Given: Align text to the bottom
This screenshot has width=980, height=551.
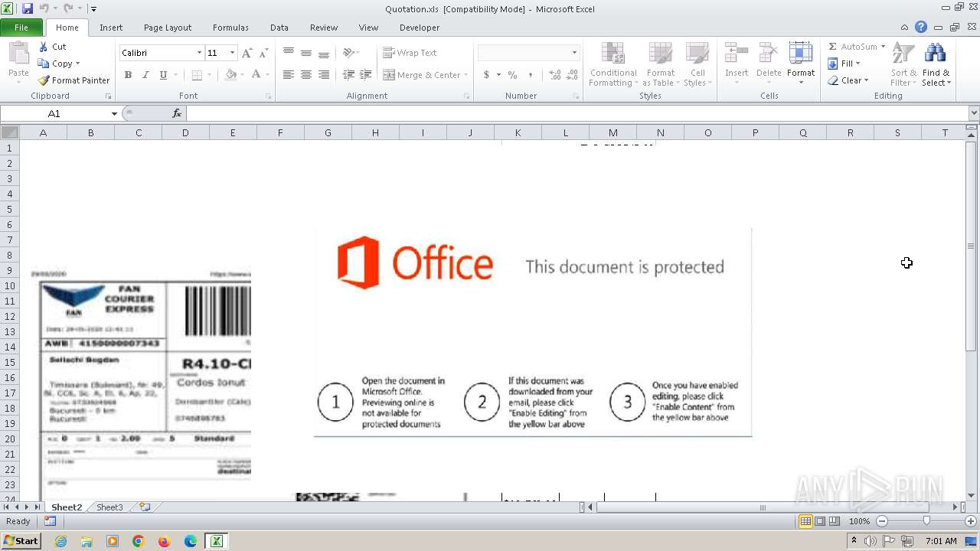Looking at the screenshot, I should pyautogui.click(x=324, y=53).
